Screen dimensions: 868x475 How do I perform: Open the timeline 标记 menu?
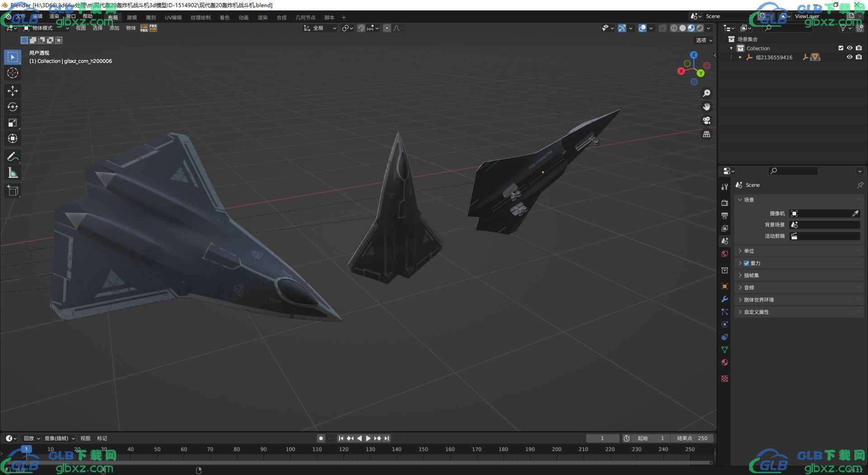pyautogui.click(x=102, y=438)
